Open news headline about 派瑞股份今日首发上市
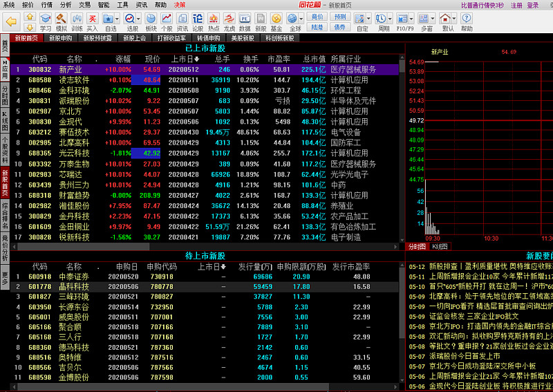This screenshot has height=392, width=553. 465,356
